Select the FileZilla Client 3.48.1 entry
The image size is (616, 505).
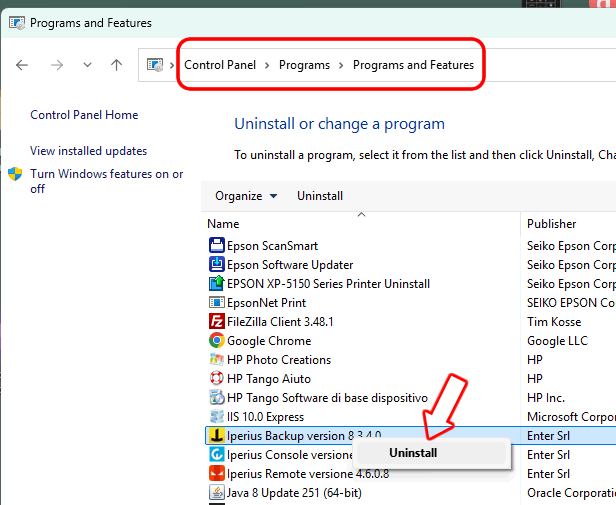click(x=280, y=322)
